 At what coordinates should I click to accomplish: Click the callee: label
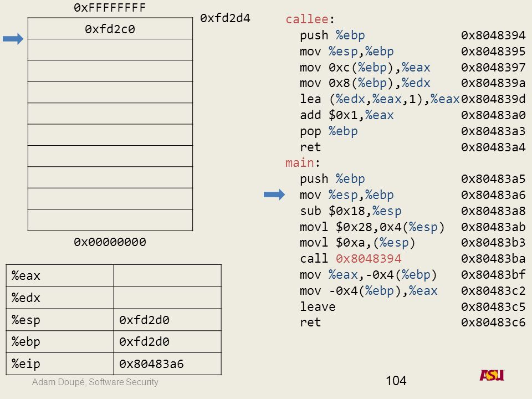pos(310,19)
